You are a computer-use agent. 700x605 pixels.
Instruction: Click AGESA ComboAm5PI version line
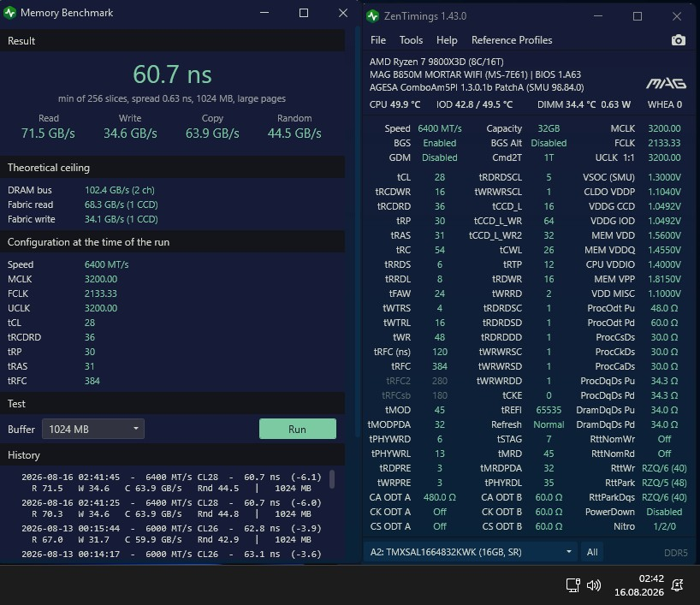pyautogui.click(x=477, y=87)
